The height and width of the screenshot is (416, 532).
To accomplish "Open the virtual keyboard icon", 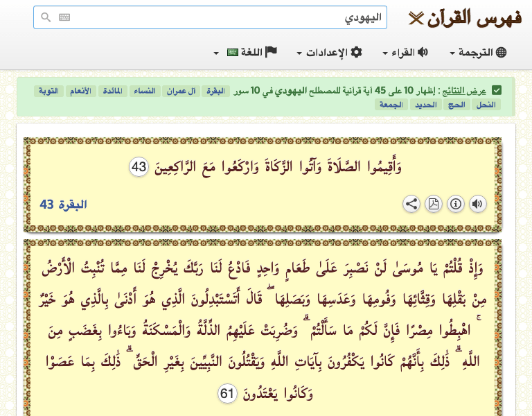I will [64, 17].
